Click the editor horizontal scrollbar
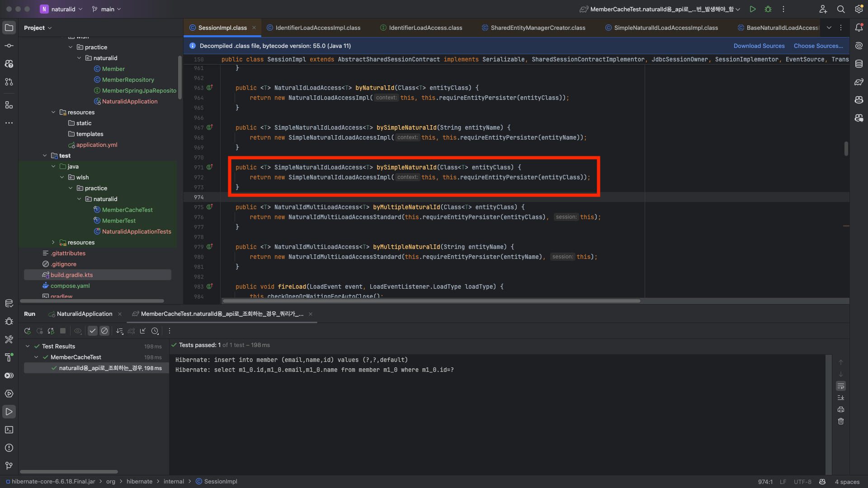The width and height of the screenshot is (868, 488). coord(432,301)
